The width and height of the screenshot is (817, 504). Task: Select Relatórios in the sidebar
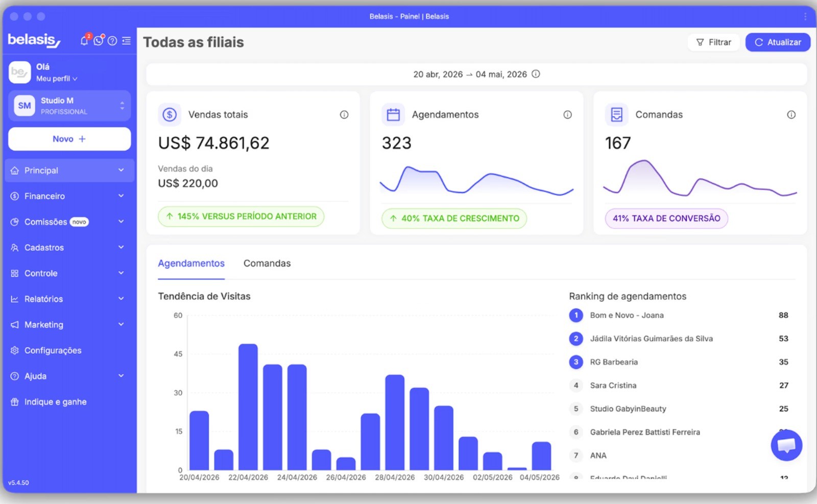point(69,299)
